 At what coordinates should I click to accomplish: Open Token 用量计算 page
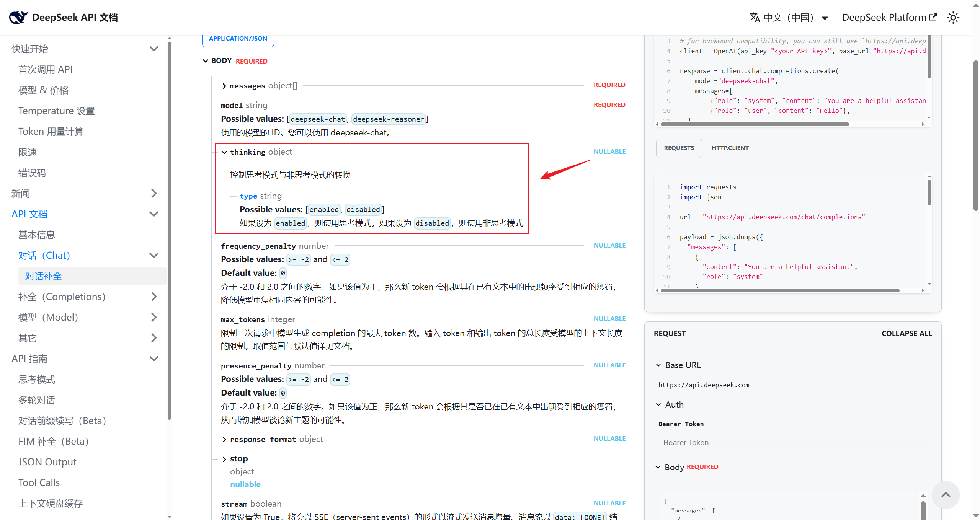click(x=51, y=131)
